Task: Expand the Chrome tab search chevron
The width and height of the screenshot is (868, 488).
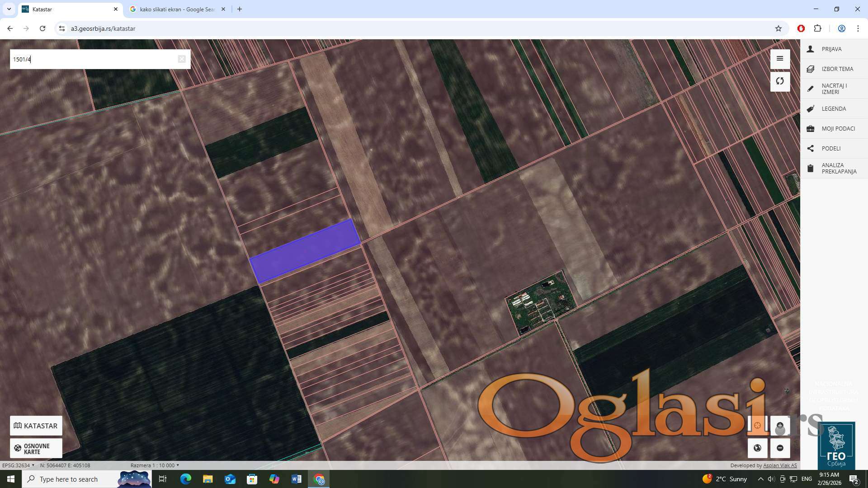Action: coord(9,9)
